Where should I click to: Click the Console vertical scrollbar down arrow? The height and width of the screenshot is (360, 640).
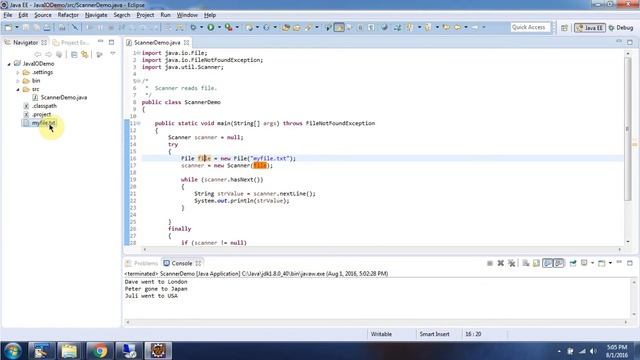tap(634, 314)
